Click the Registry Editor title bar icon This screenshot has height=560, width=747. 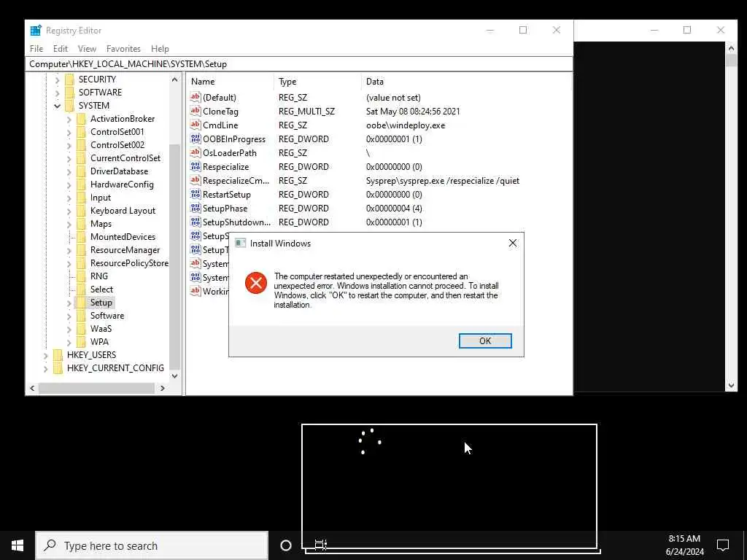36,31
